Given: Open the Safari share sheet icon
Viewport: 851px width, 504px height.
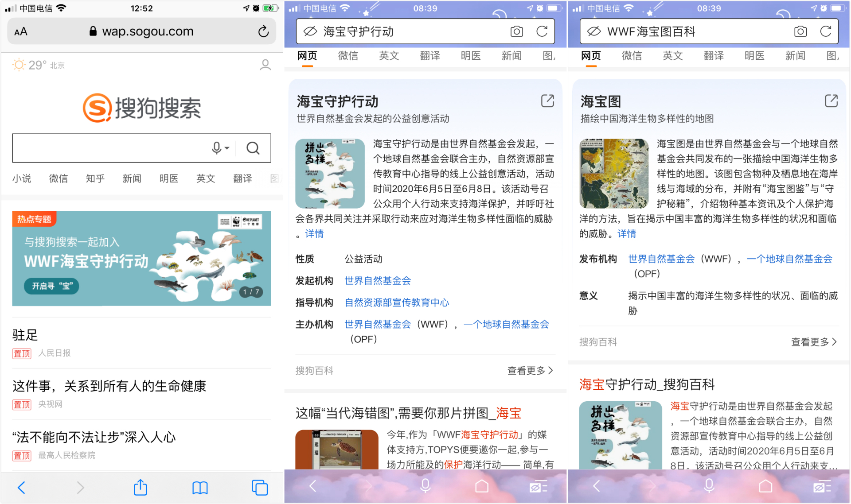Looking at the screenshot, I should coord(140,487).
